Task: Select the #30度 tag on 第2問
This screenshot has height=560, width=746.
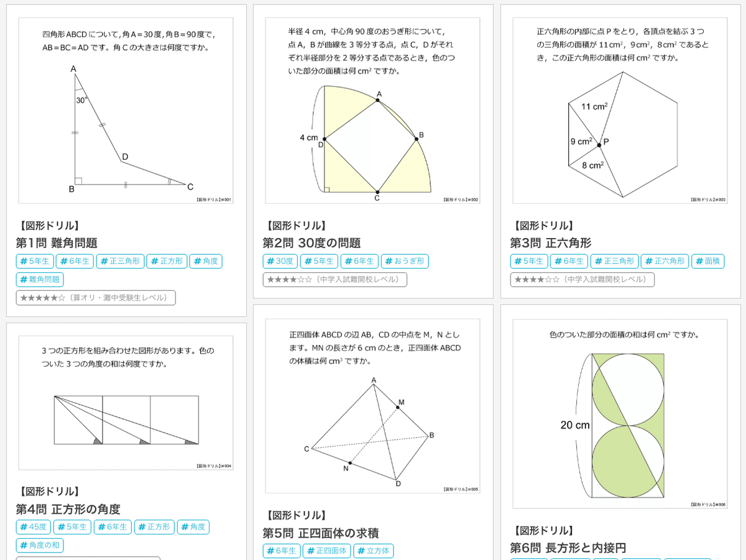Action: click(x=280, y=261)
